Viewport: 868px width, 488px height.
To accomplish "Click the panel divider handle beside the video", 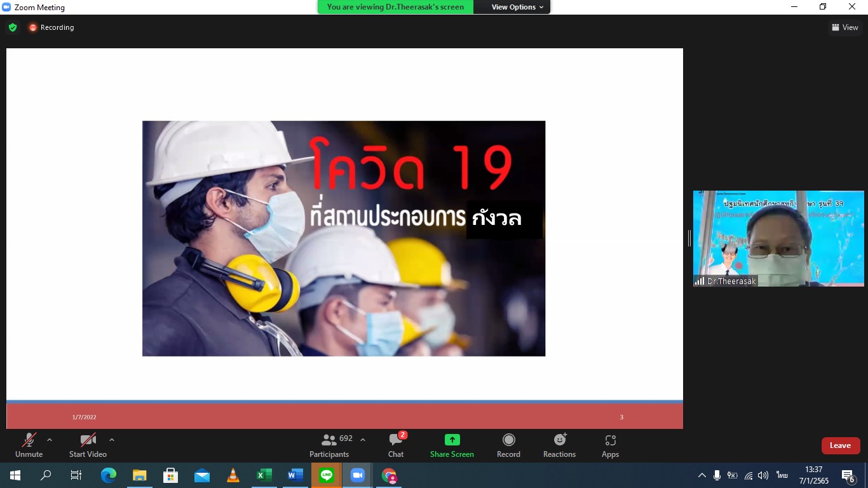I will [689, 238].
